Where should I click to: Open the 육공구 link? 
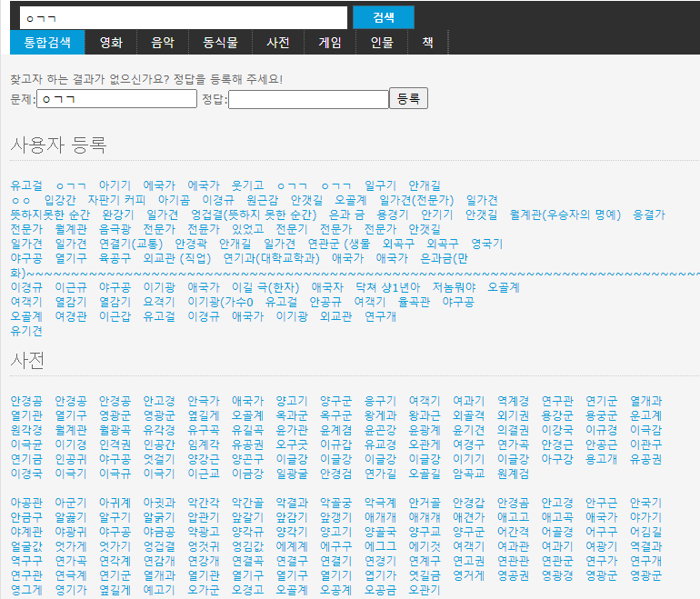click(115, 258)
